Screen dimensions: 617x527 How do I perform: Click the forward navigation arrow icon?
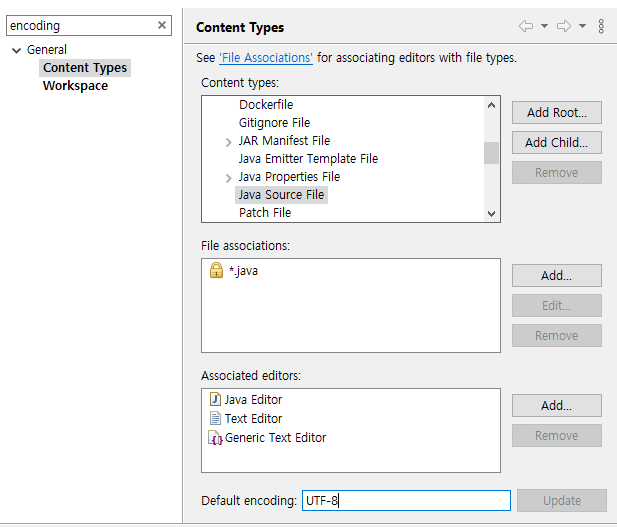click(564, 26)
